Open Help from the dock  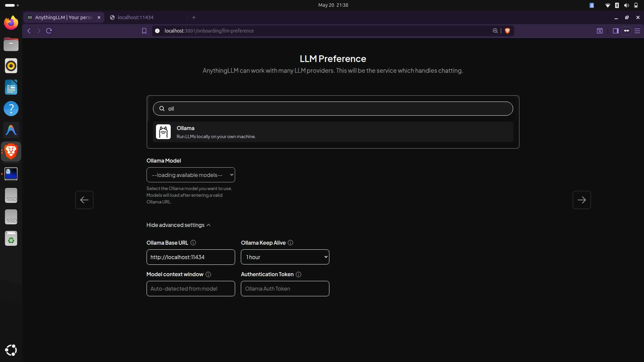(11, 109)
